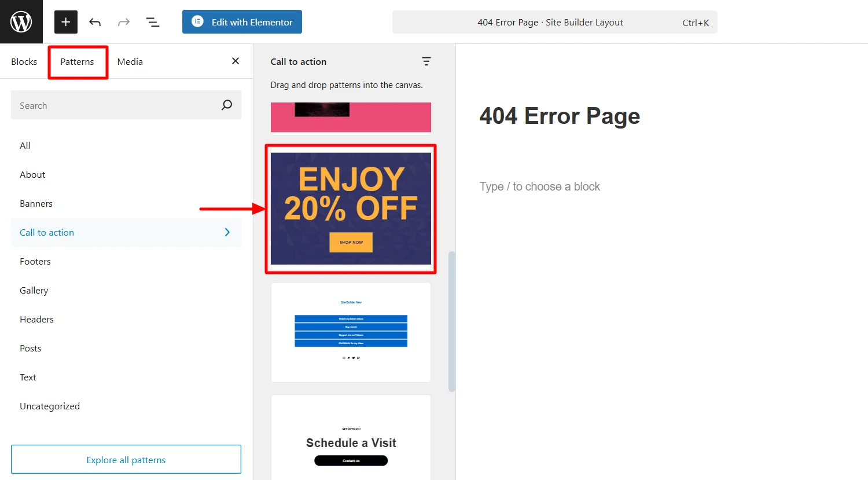868x480 pixels.
Task: Open the pattern filter options icon
Action: [x=426, y=61]
